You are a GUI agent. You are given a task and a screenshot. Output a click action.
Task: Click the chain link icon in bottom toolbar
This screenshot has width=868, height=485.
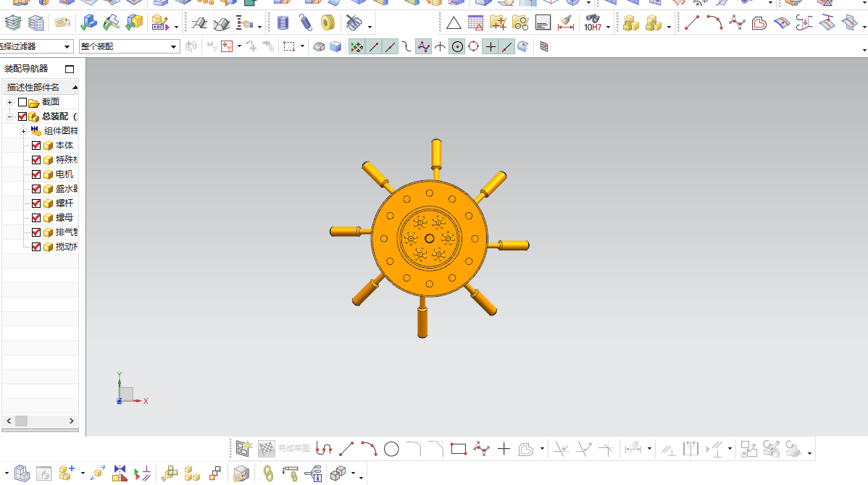coord(268,473)
